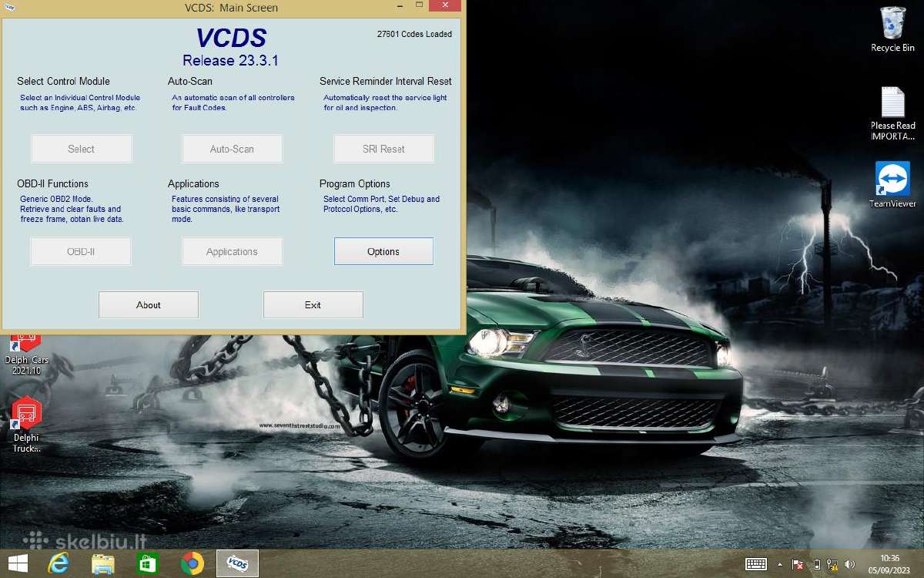The width and height of the screenshot is (924, 578).
Task: Open File Explorer from the taskbar
Action: click(103, 563)
